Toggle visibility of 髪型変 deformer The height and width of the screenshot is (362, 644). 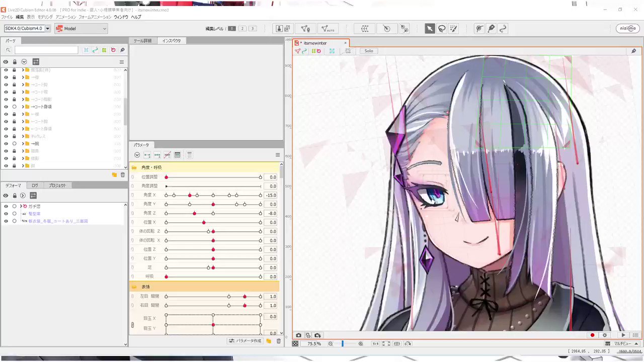pyautogui.click(x=6, y=214)
